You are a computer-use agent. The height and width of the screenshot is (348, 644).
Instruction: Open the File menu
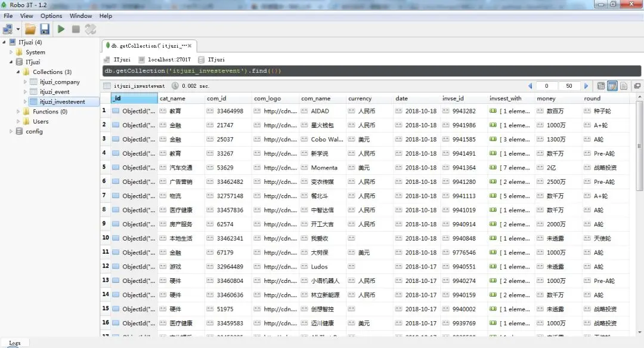tap(8, 16)
